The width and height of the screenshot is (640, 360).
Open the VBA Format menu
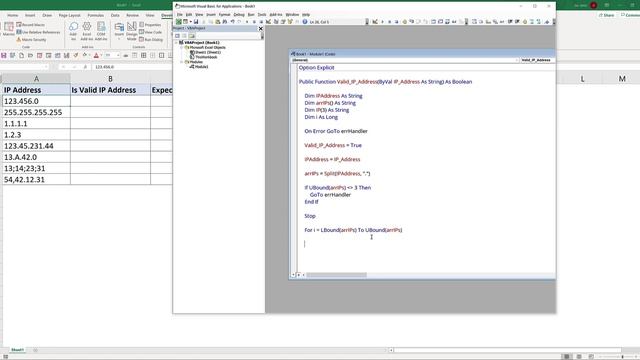tap(224, 14)
